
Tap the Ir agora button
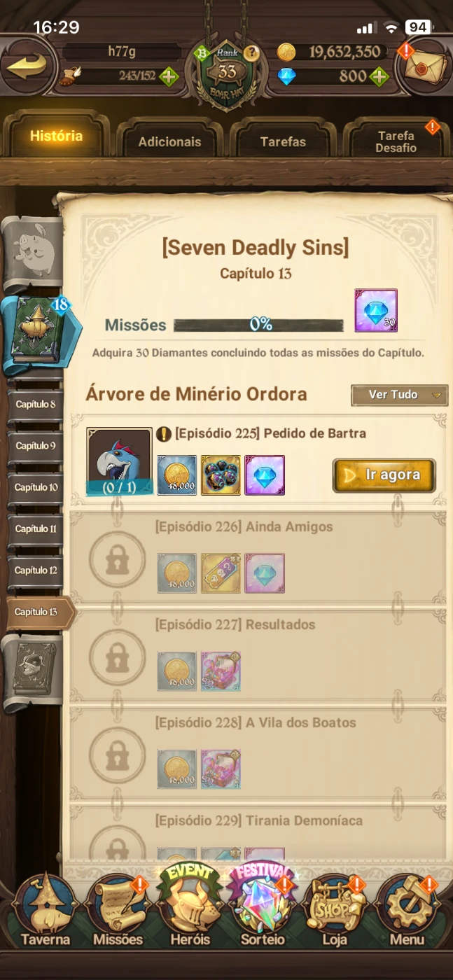coord(384,475)
